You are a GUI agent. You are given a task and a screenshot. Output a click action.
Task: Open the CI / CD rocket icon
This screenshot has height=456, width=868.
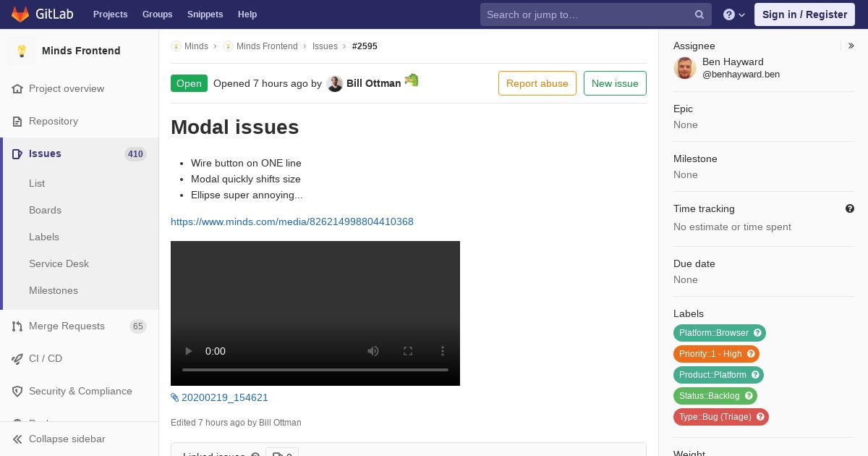(17, 359)
